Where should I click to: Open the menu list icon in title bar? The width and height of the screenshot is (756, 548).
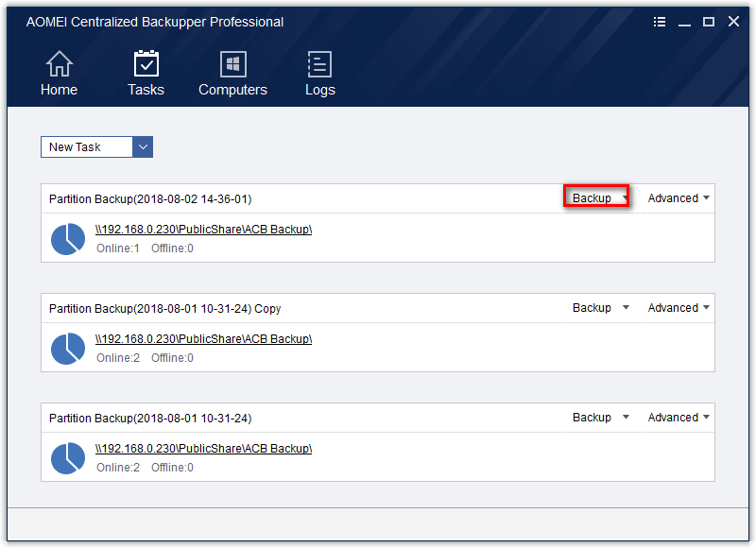(x=659, y=22)
